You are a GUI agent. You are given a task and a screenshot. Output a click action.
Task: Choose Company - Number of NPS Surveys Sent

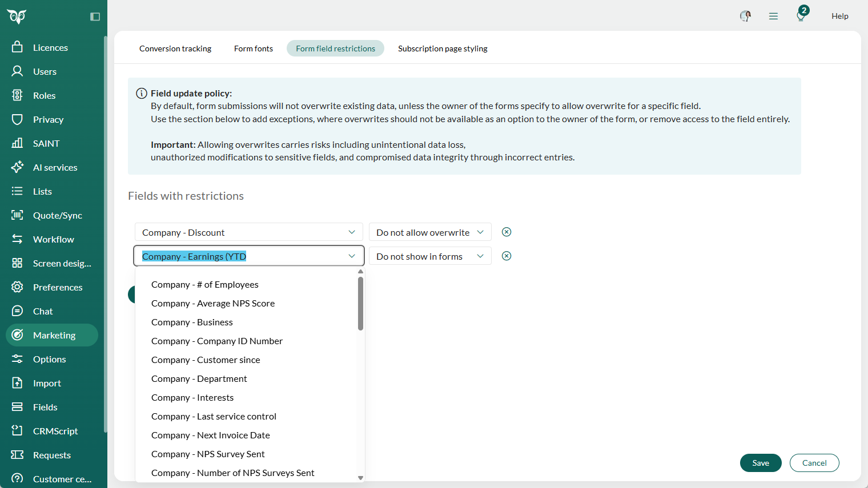(x=246, y=473)
